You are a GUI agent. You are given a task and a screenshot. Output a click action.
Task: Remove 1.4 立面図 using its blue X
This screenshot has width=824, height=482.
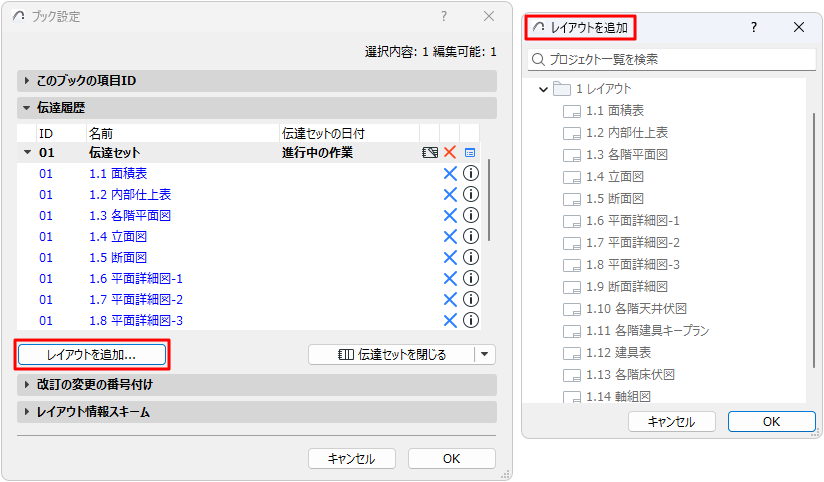450,237
